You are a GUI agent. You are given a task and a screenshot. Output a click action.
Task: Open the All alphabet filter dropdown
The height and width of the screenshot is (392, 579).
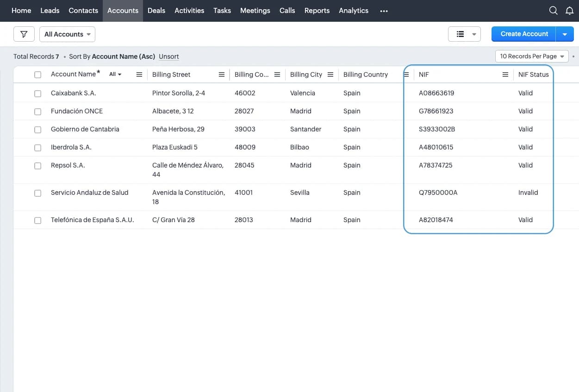115,74
